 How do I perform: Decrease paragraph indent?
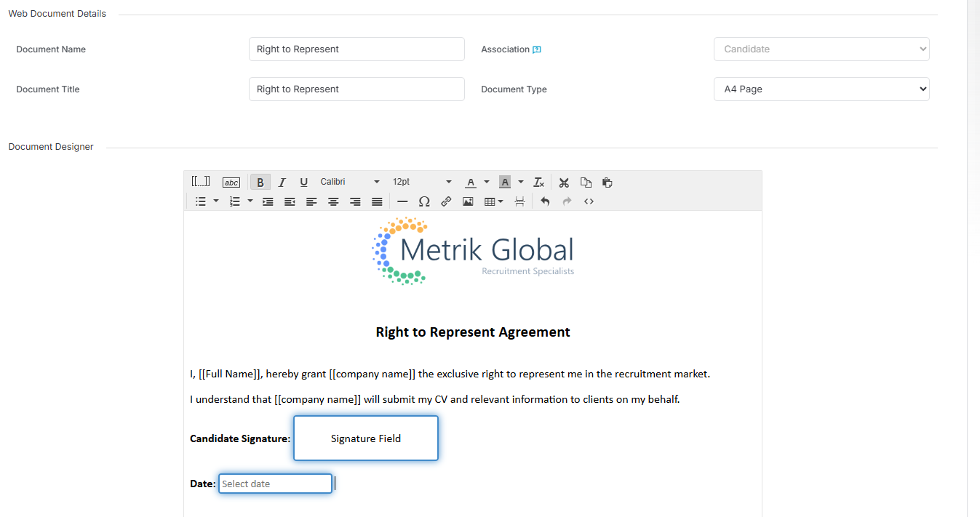290,201
